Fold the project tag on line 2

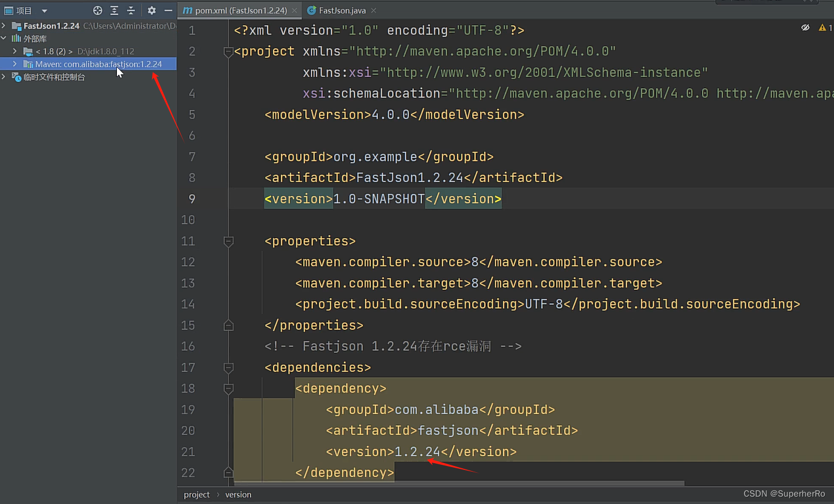pos(228,52)
